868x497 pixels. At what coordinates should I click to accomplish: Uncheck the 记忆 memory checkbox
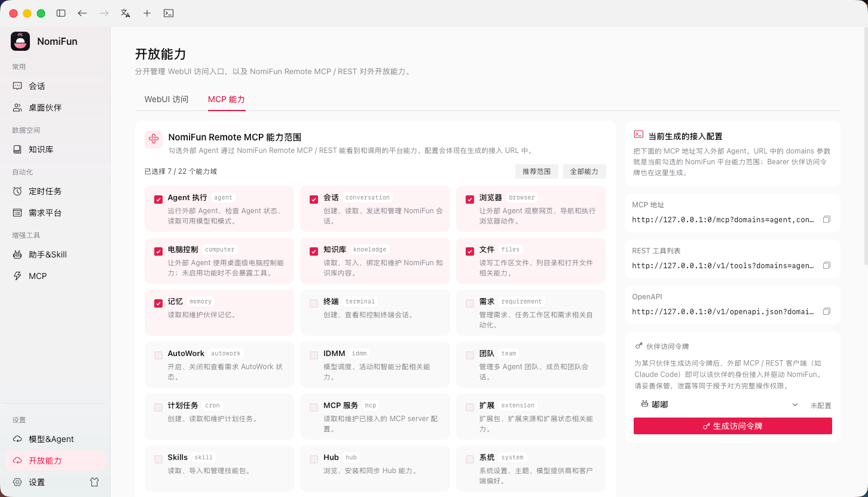tap(158, 303)
